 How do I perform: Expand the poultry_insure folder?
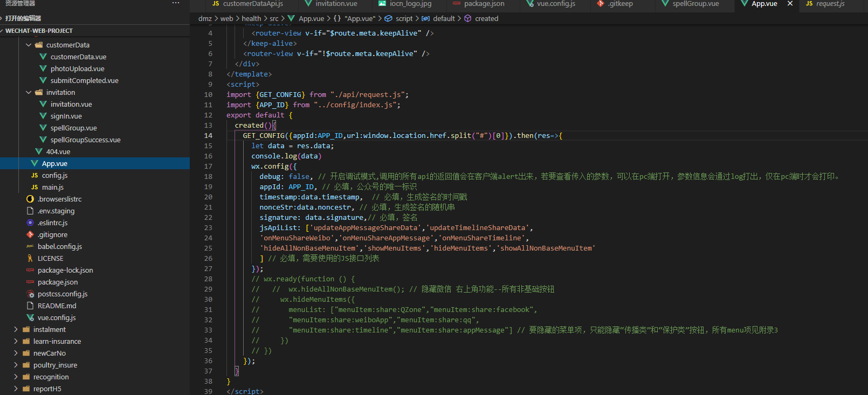click(x=16, y=365)
